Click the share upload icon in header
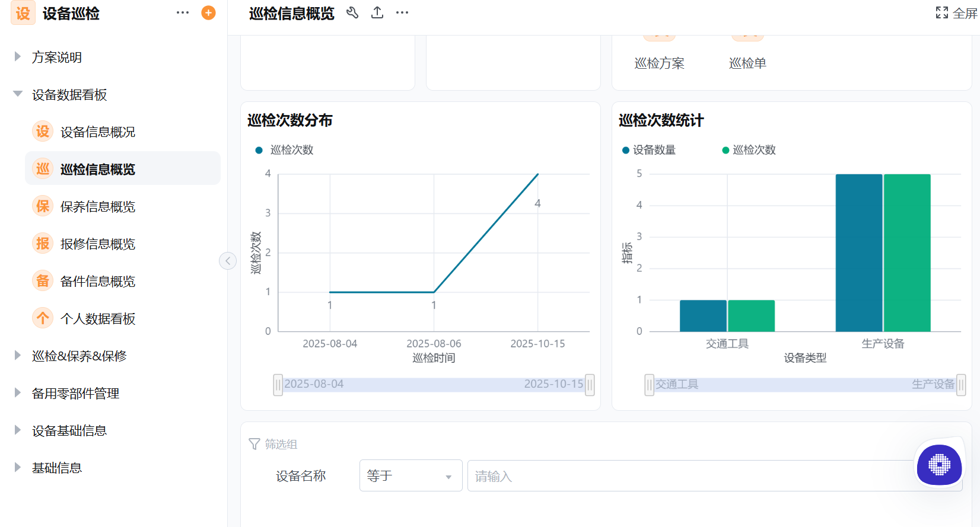Screen dimensions: 980x527 [377, 13]
